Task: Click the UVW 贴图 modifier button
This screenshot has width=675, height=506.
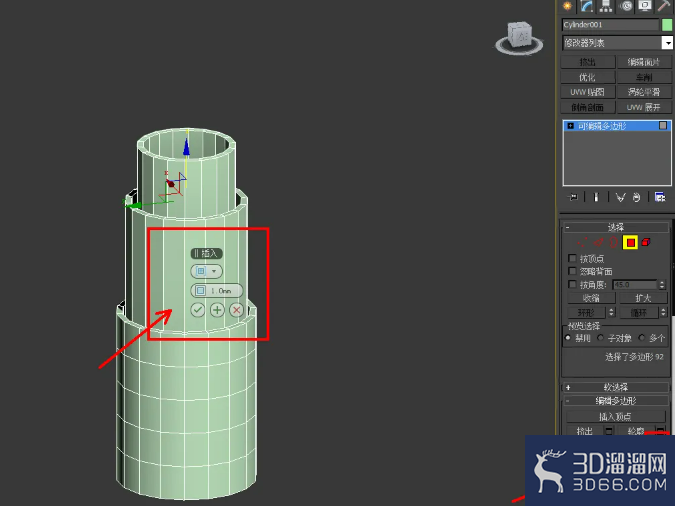Action: tap(588, 92)
